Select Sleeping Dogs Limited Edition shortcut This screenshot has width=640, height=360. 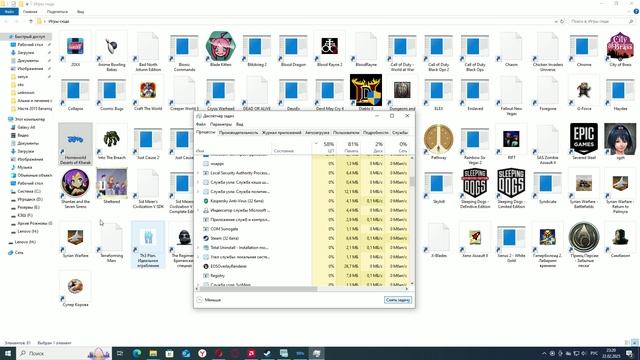[511, 189]
